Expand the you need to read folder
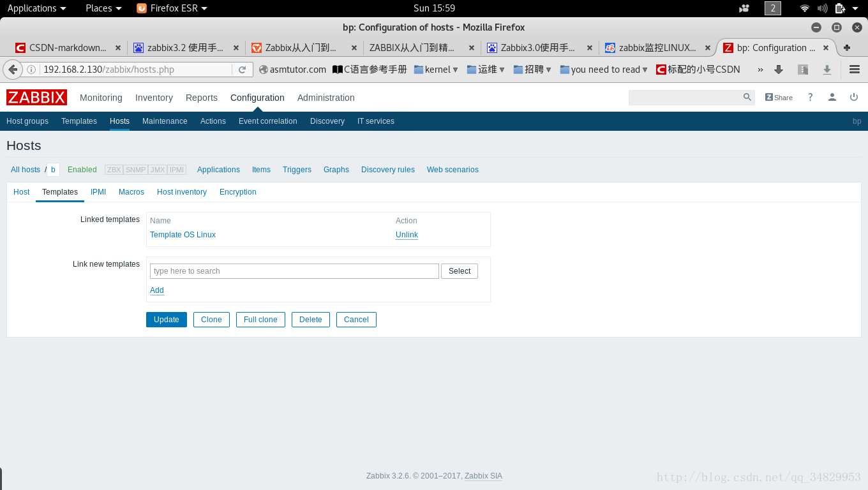Screen dimensions: 868x490 pos(604,70)
